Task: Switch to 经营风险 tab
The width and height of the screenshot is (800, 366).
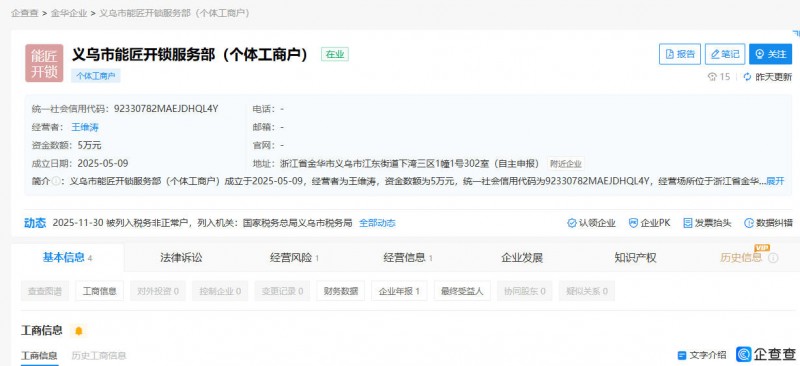Action: pyautogui.click(x=294, y=258)
